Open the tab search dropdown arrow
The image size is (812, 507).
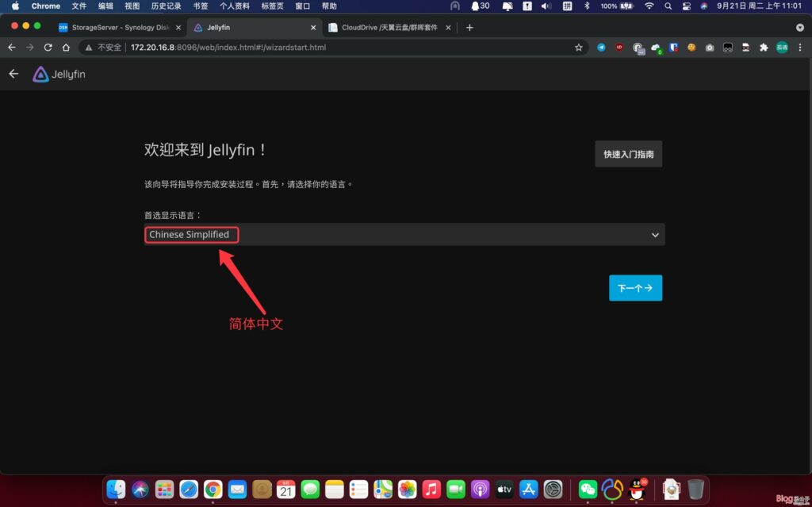pyautogui.click(x=800, y=28)
